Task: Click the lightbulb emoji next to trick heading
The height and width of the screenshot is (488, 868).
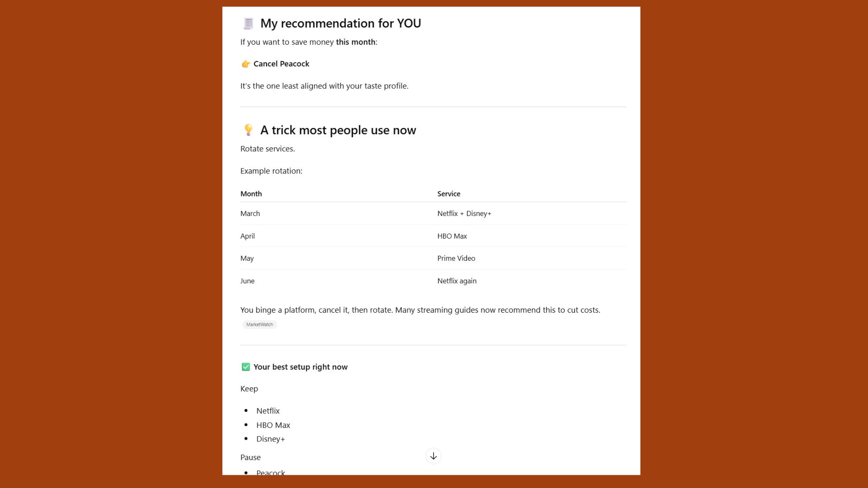Action: tap(247, 130)
